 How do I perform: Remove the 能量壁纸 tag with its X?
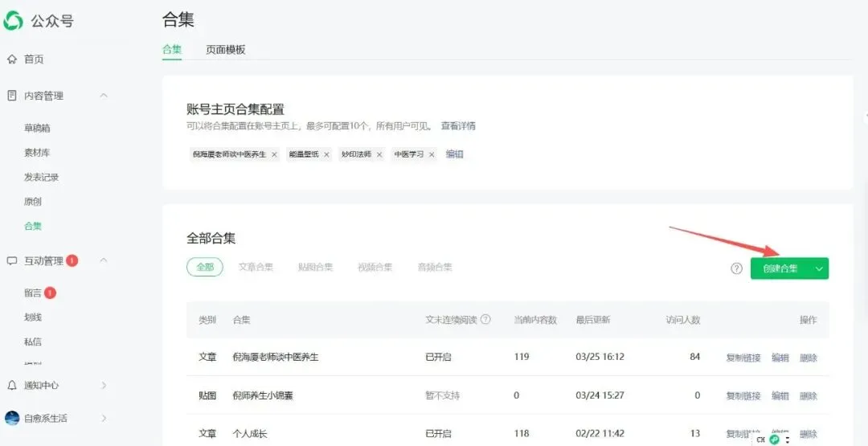click(x=326, y=154)
